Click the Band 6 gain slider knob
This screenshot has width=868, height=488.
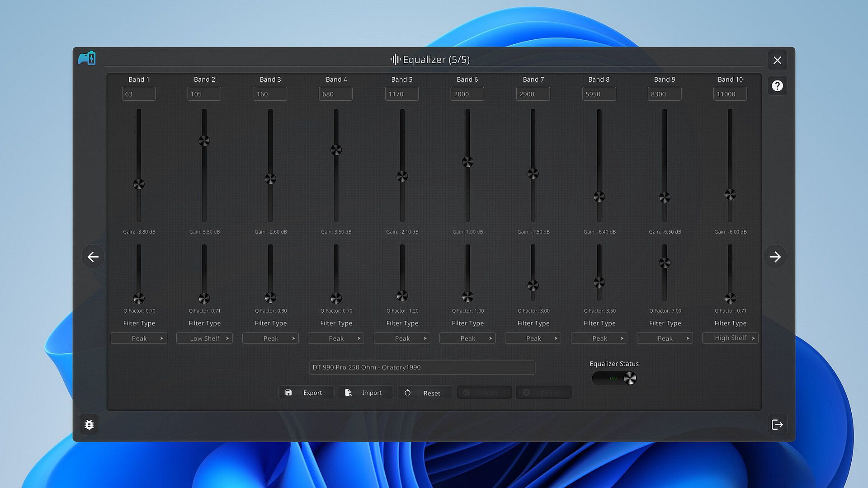[467, 162]
